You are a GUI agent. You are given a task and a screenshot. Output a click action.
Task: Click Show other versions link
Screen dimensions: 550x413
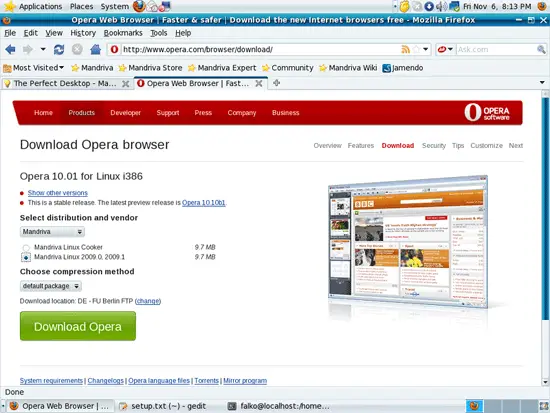pyautogui.click(x=58, y=193)
